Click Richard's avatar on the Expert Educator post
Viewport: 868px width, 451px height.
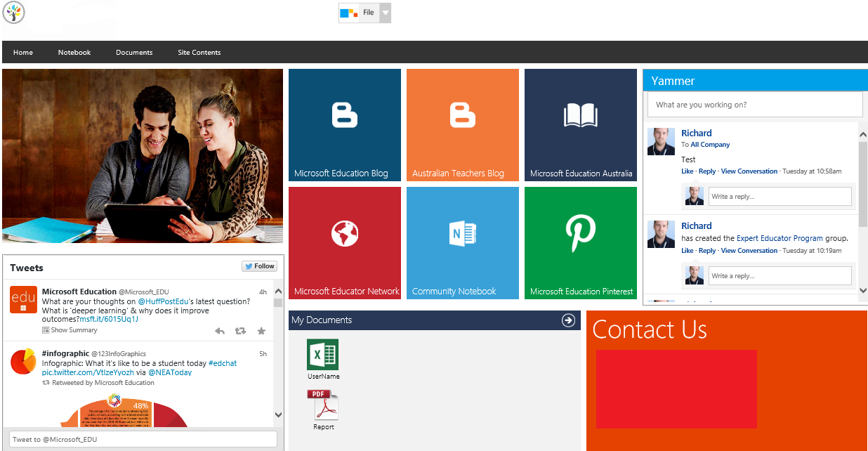661,235
